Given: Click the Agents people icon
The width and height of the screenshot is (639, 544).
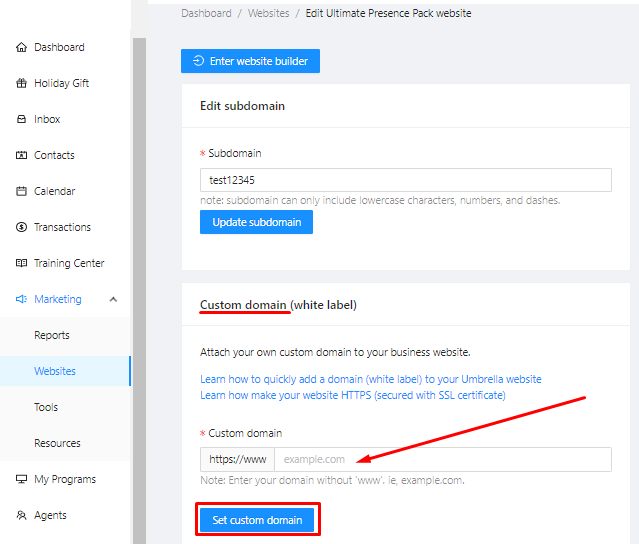Looking at the screenshot, I should point(21,515).
